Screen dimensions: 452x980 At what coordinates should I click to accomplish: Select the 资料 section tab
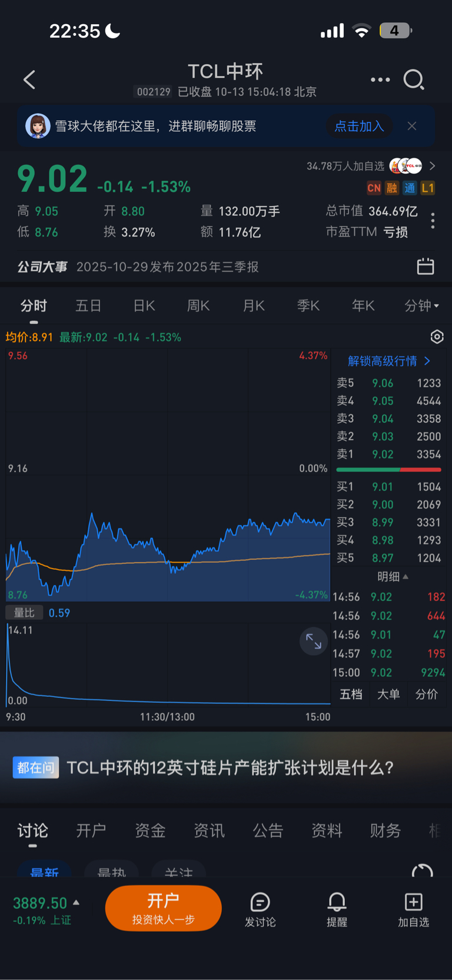pos(327,830)
